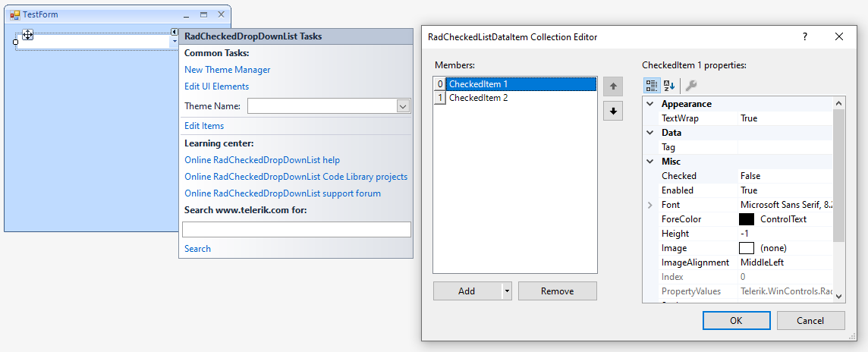Maximize the TestForm window

coord(203,15)
